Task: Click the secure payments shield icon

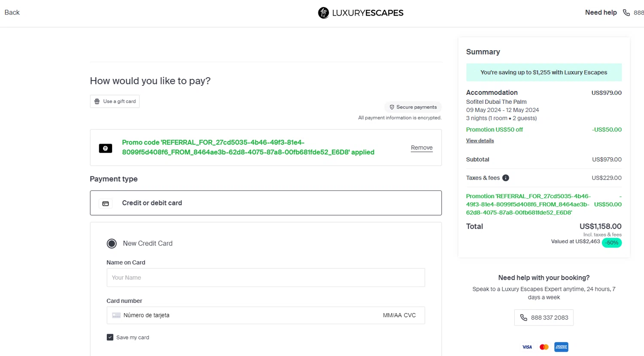Action: (392, 107)
